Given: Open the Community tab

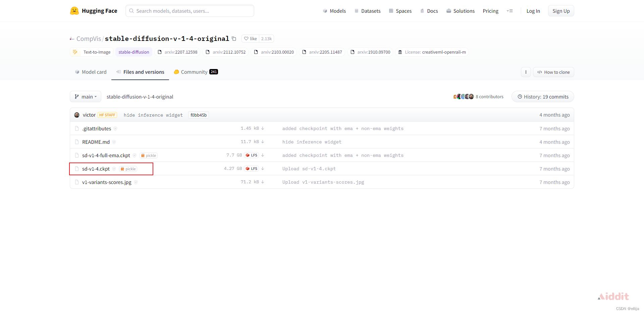Looking at the screenshot, I should point(196,72).
